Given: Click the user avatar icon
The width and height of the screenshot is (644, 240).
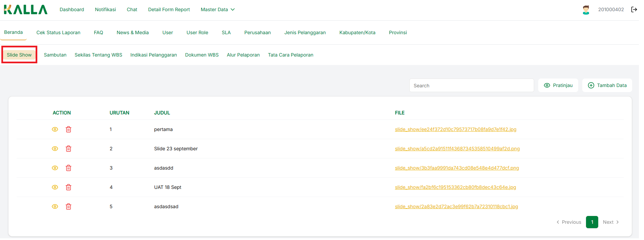Looking at the screenshot, I should coord(586,10).
